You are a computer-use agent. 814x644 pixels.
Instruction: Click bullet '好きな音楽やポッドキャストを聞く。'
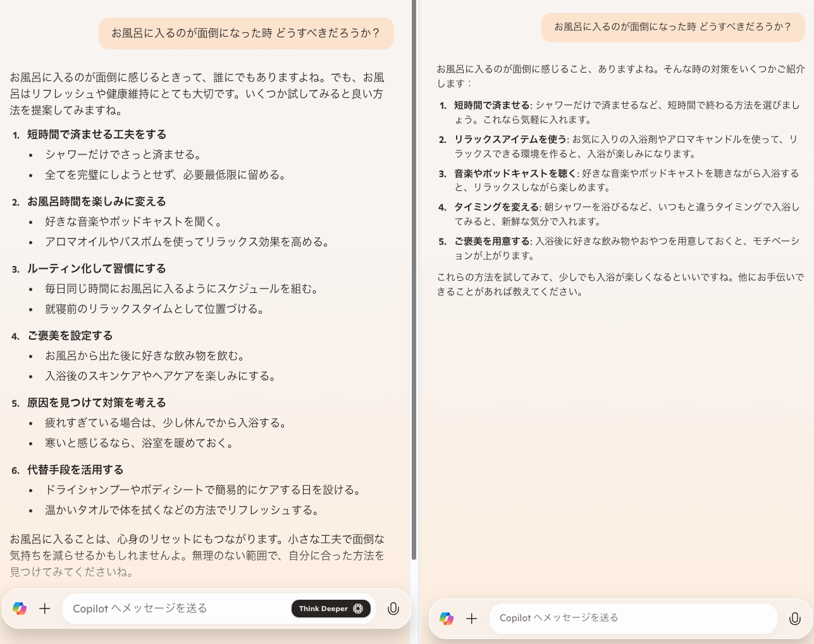pos(133,221)
